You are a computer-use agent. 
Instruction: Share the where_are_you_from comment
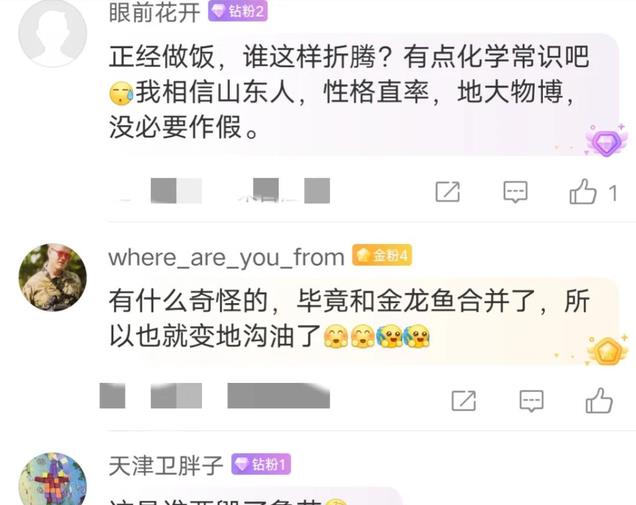[464, 401]
